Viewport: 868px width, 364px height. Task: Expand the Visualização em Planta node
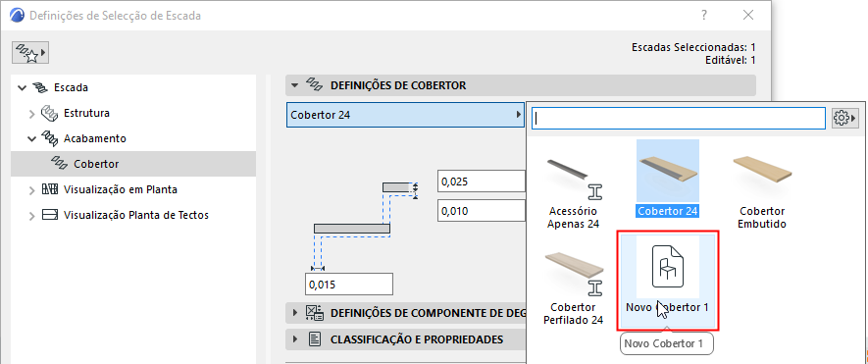32,189
